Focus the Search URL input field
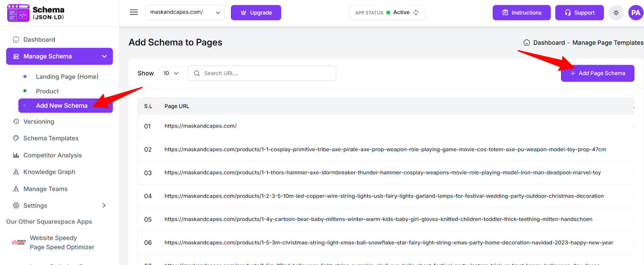 coord(266,73)
